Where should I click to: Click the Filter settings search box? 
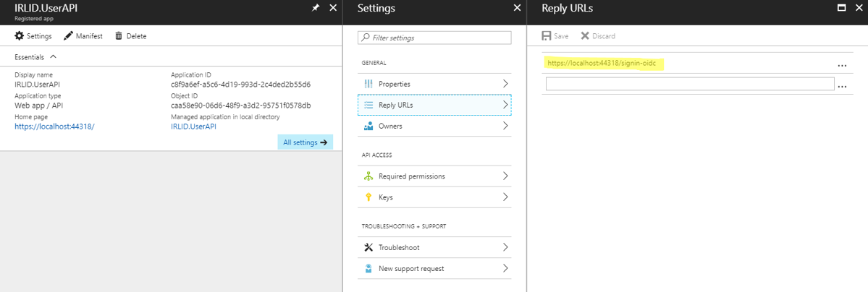point(434,38)
